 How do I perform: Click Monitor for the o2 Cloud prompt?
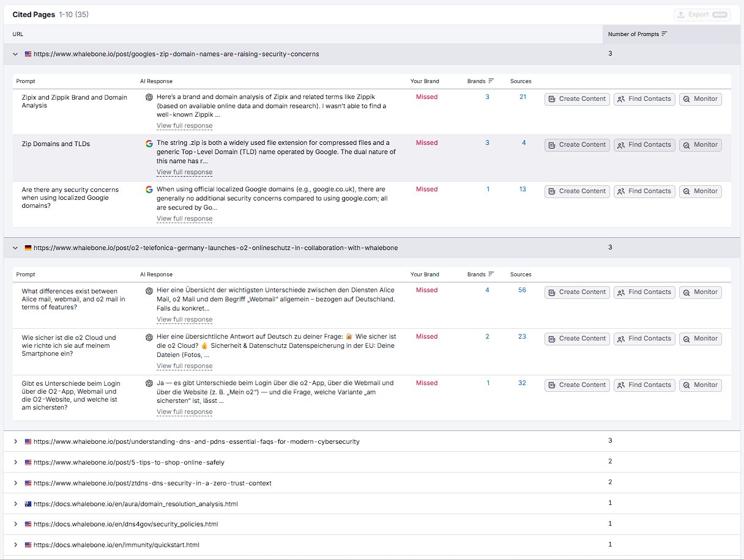[700, 339]
